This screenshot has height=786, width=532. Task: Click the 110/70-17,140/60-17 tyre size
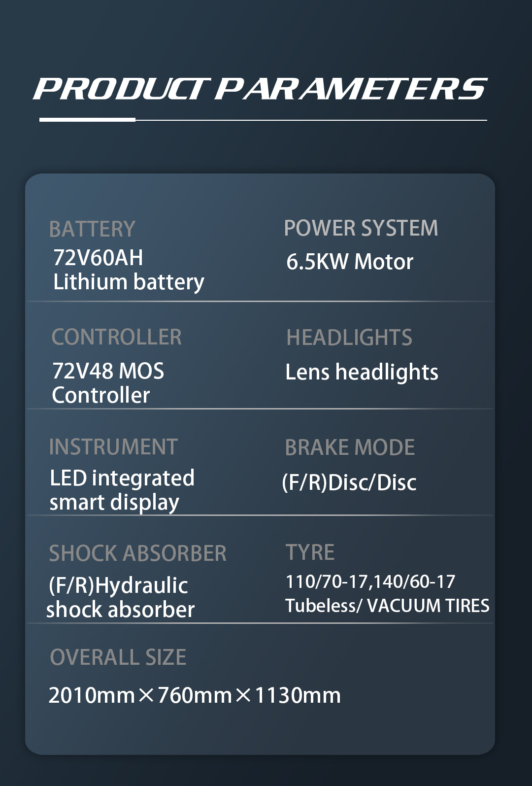point(370,582)
